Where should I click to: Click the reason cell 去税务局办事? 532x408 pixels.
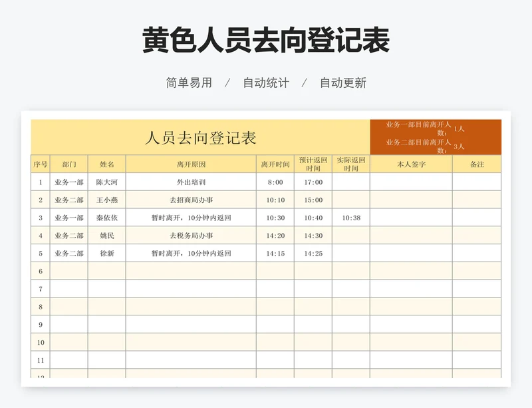click(x=191, y=236)
